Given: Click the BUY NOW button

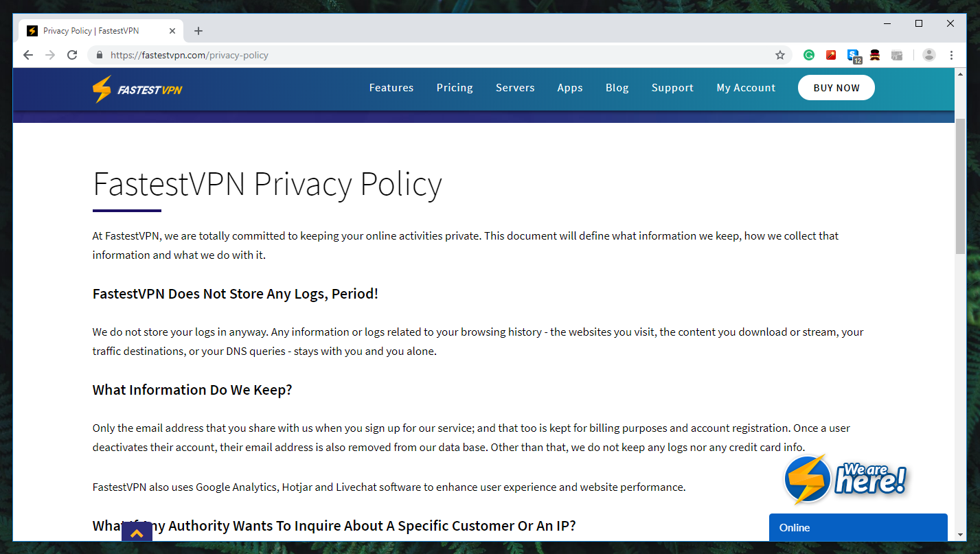Looking at the screenshot, I should 836,88.
